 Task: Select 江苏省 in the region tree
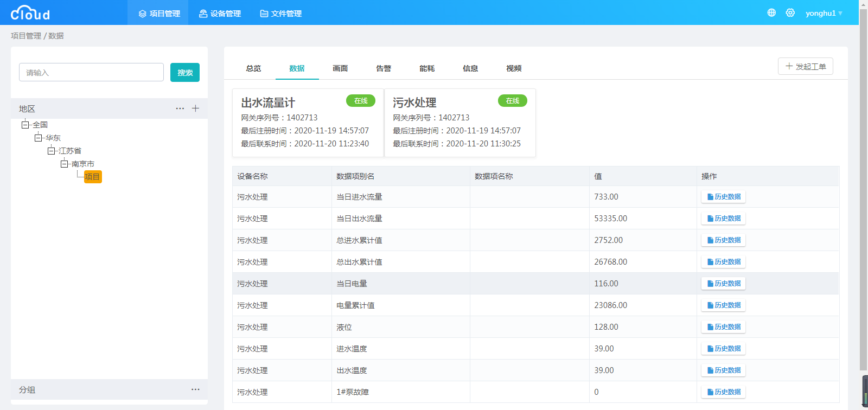[70, 151]
